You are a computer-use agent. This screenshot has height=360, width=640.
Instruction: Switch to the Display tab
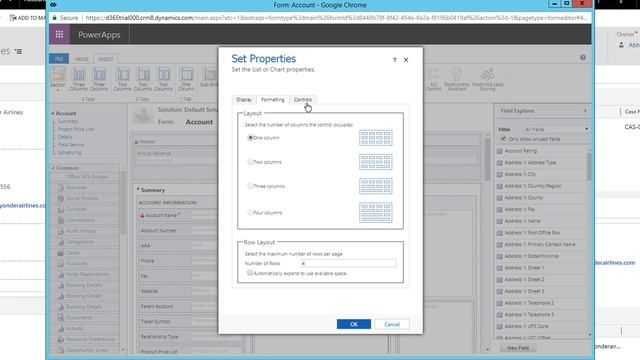pos(244,100)
